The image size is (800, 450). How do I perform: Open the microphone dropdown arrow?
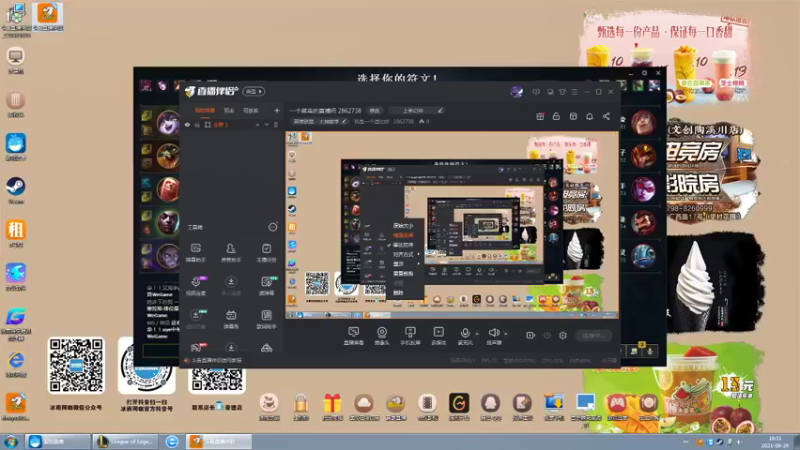point(477,334)
